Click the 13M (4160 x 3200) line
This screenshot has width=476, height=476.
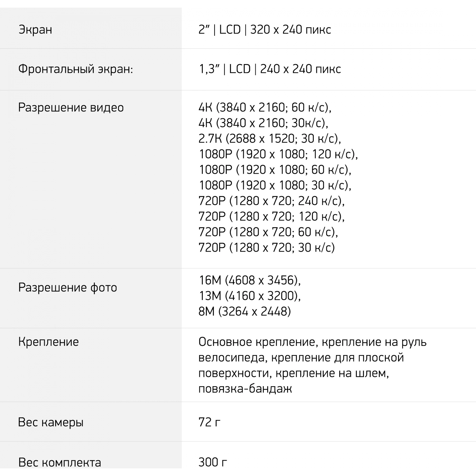[250, 296]
